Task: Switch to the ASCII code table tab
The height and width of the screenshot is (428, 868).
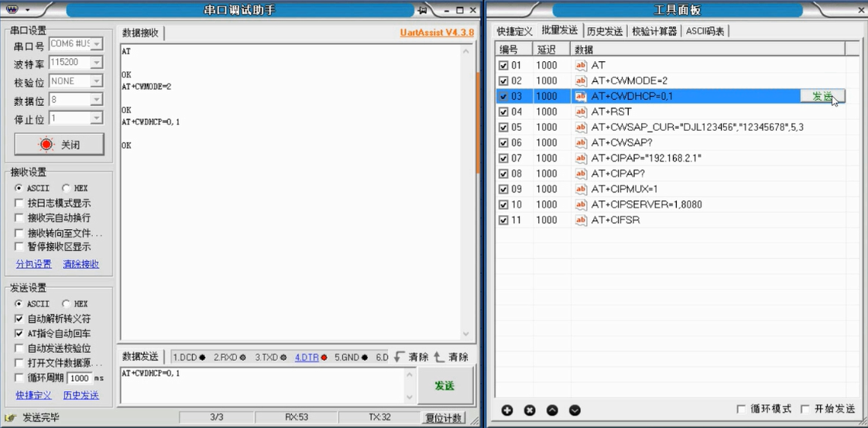Action: pos(705,31)
